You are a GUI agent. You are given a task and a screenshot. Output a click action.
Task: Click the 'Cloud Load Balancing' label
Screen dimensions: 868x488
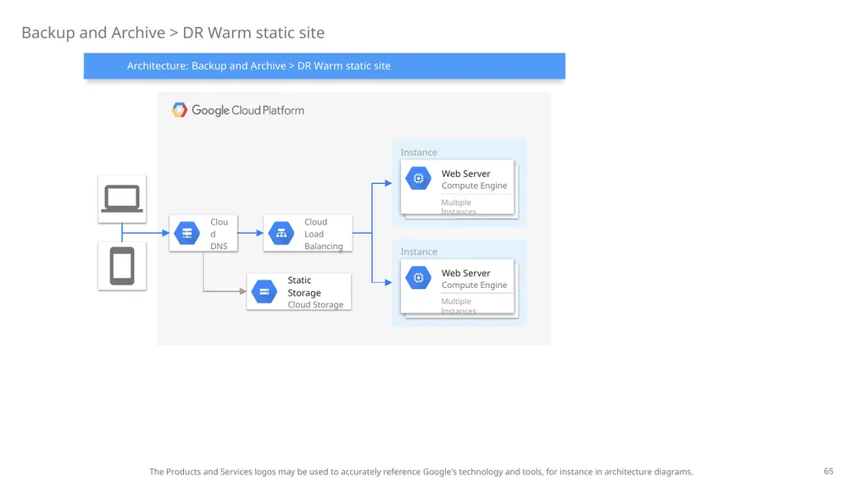pyautogui.click(x=323, y=234)
